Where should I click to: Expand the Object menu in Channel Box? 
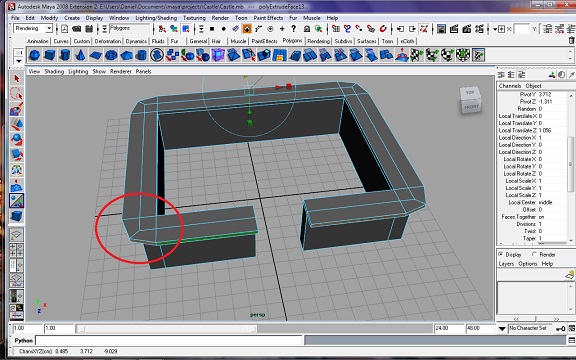533,86
